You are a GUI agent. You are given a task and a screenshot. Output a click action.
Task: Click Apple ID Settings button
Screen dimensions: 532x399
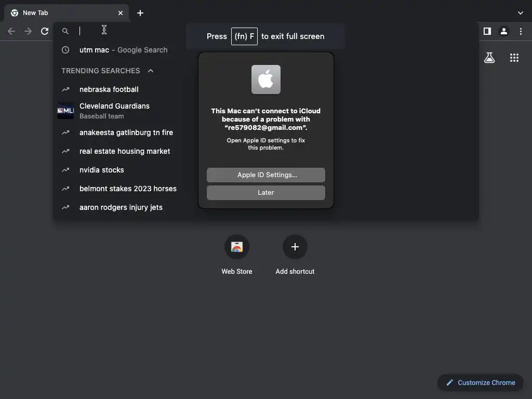tap(265, 175)
